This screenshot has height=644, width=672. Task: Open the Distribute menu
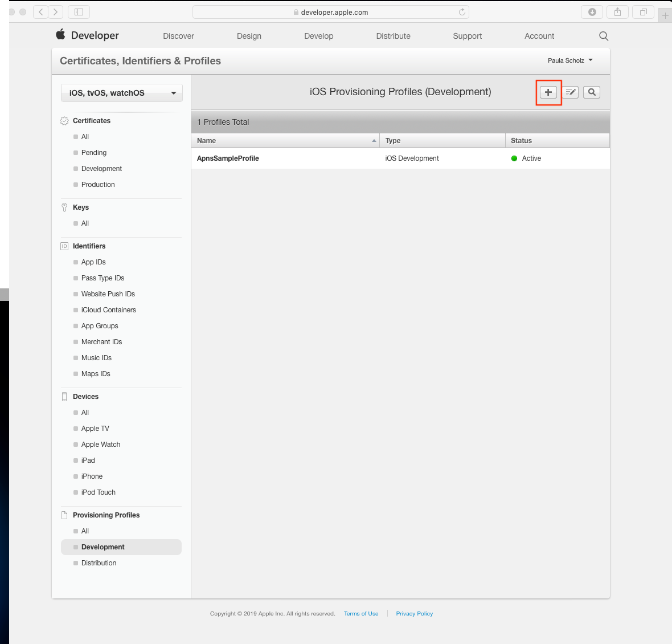[x=393, y=36]
